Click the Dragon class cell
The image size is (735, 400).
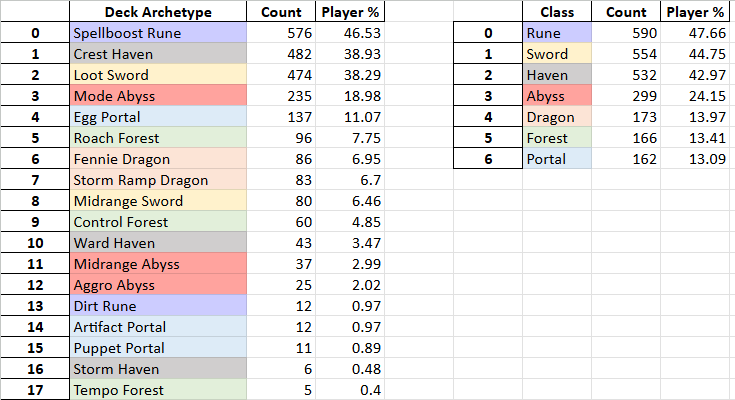pos(557,117)
